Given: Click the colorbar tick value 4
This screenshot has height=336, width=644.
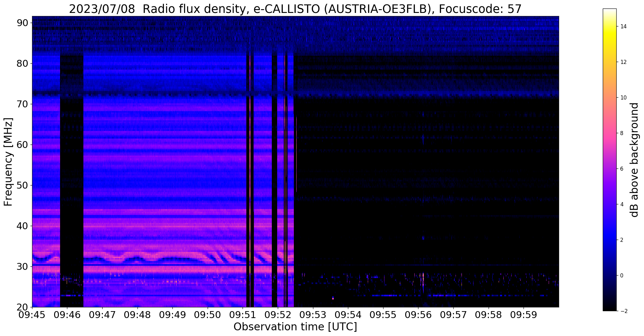Looking at the screenshot, I should coord(621,204).
